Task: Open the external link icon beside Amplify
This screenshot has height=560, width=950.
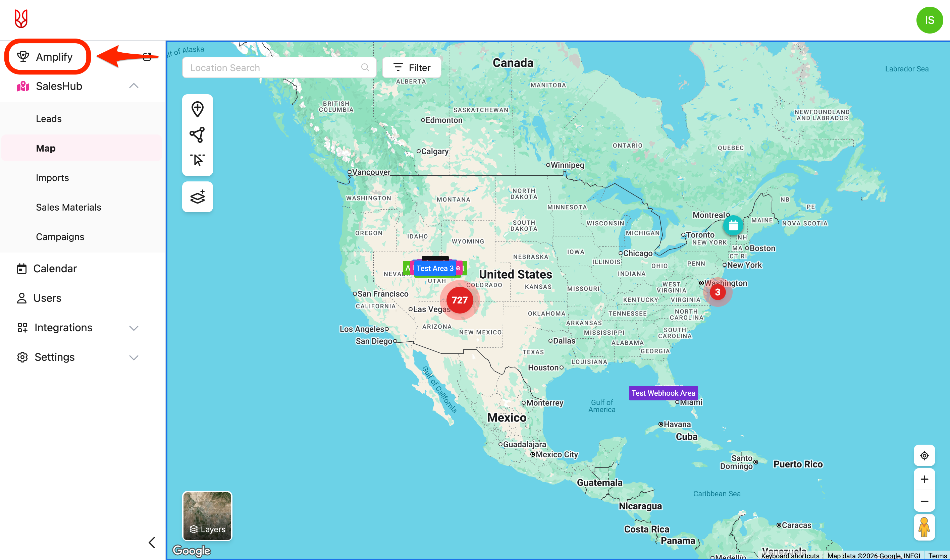Action: 148,57
